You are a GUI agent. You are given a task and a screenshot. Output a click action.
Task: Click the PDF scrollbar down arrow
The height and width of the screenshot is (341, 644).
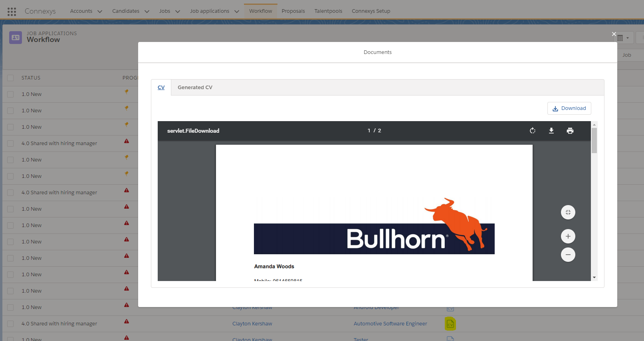click(x=594, y=277)
